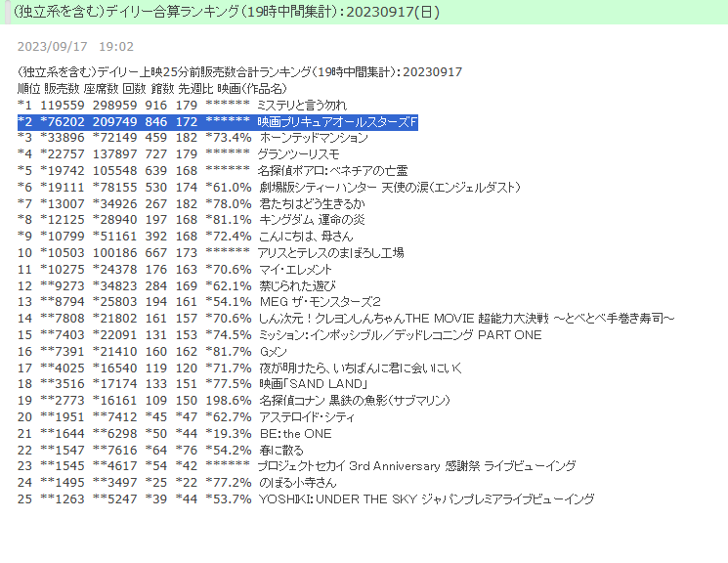Click the sales figure **9273
The width and height of the screenshot is (728, 563).
click(63, 285)
